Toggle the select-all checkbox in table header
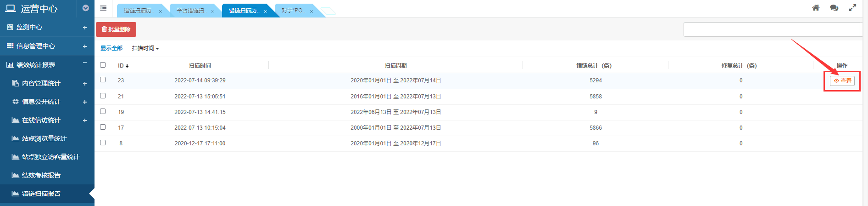Screen dimensions: 868x206 click(103, 65)
